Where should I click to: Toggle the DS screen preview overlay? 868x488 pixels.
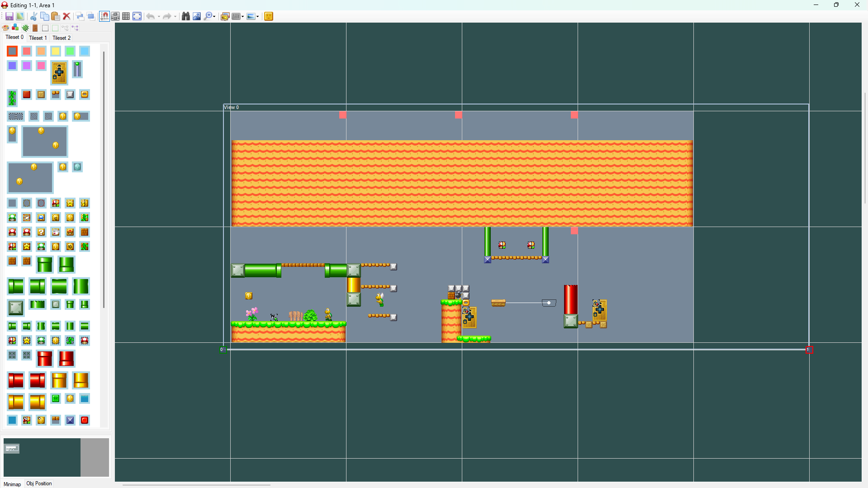point(115,16)
